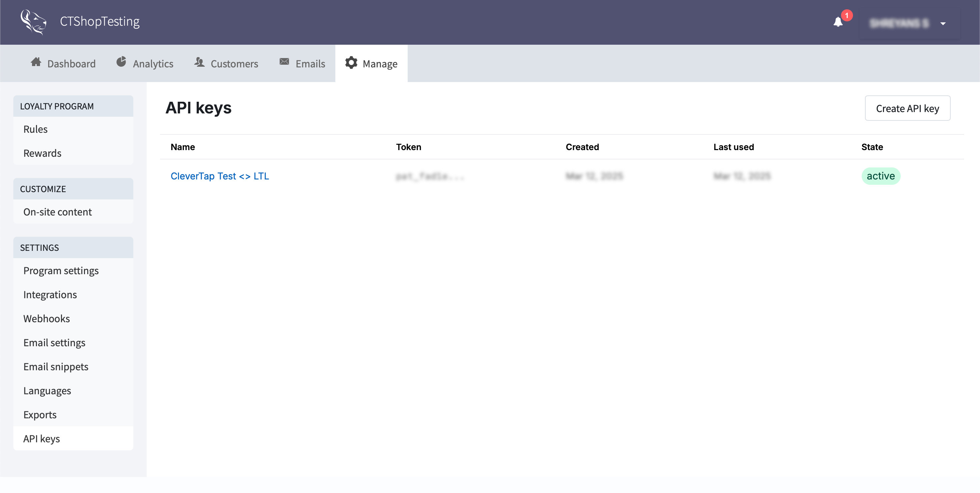Click the Name column header
The width and height of the screenshot is (980, 493).
183,147
